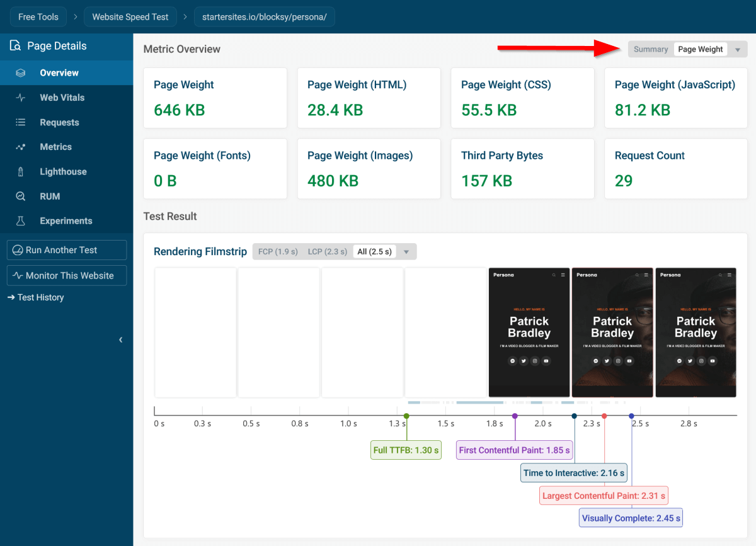756x546 pixels.
Task: Click the Run Another Test gauge icon
Action: pos(18,250)
